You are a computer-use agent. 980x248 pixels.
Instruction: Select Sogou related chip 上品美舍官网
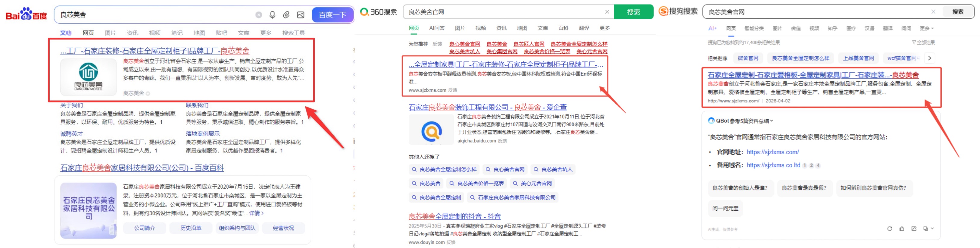tap(858, 58)
